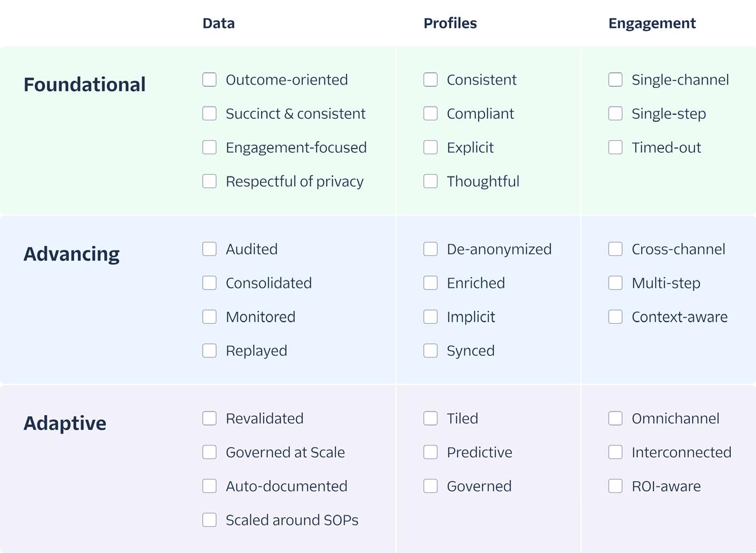Select the ROI-aware checkbox
The width and height of the screenshot is (756, 553).
coord(615,486)
